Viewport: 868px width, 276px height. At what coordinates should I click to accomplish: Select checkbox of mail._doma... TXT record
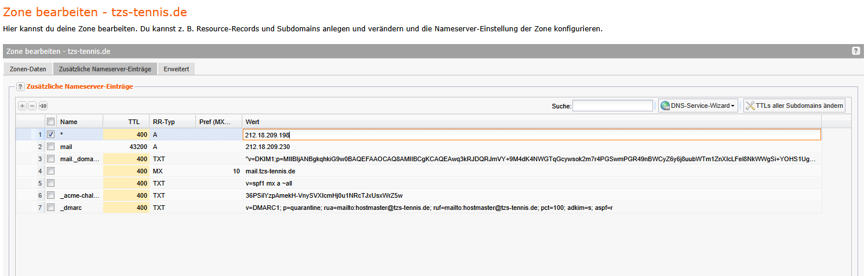click(x=50, y=159)
